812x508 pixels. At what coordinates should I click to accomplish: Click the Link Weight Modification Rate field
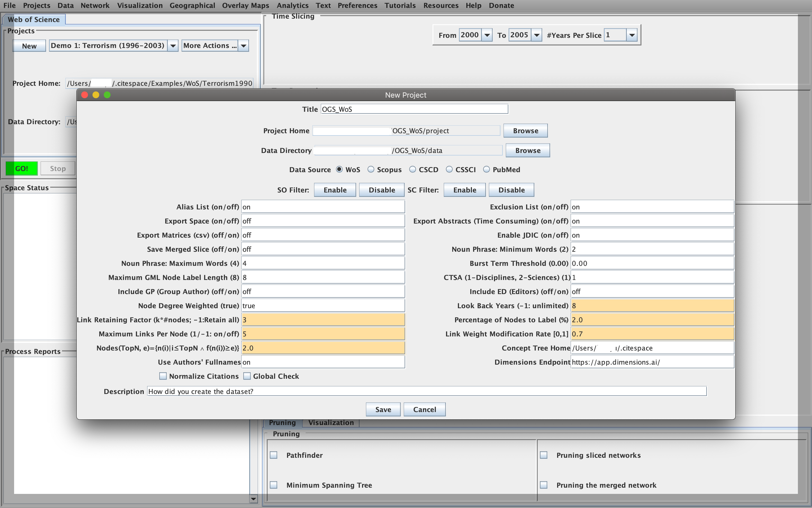click(652, 334)
